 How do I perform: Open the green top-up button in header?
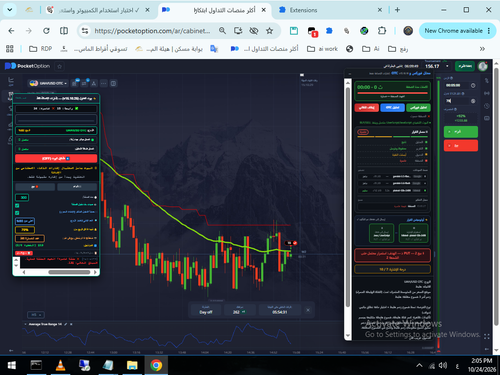click(465, 66)
